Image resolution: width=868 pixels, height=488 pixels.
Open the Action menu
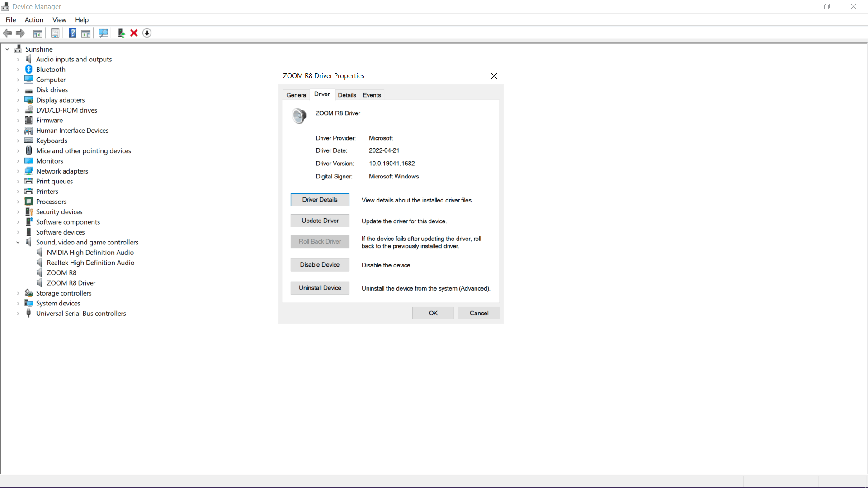point(34,20)
